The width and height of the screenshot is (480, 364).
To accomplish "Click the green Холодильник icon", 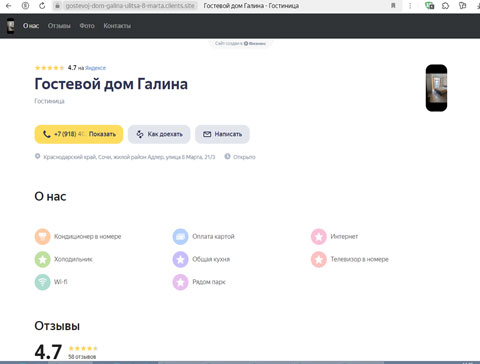I will point(42,259).
